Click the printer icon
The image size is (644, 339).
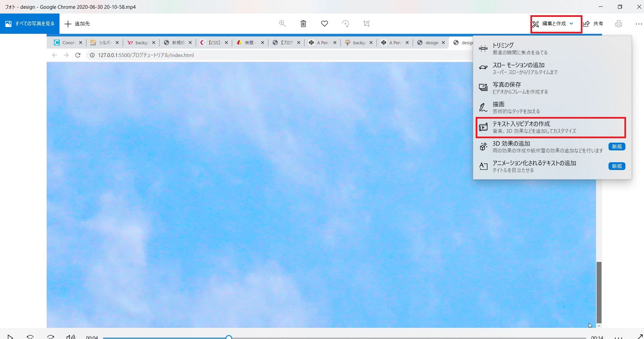(x=619, y=24)
